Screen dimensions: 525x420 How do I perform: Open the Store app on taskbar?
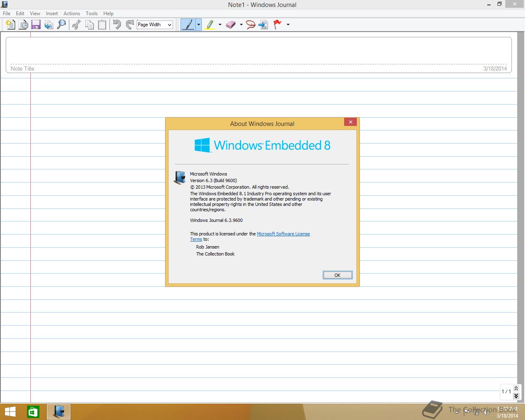pos(33,411)
